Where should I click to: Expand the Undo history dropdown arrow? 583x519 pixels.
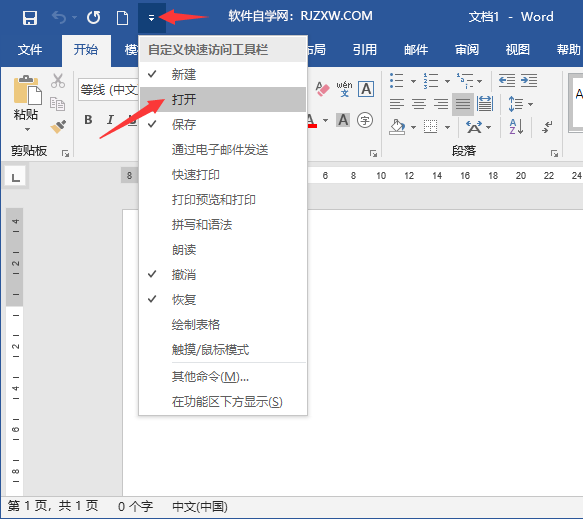tap(74, 17)
